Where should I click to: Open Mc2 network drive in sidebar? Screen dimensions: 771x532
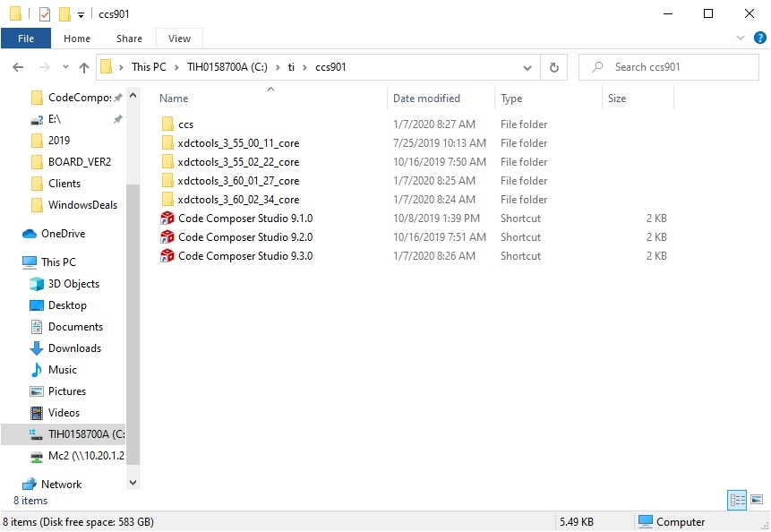point(77,456)
